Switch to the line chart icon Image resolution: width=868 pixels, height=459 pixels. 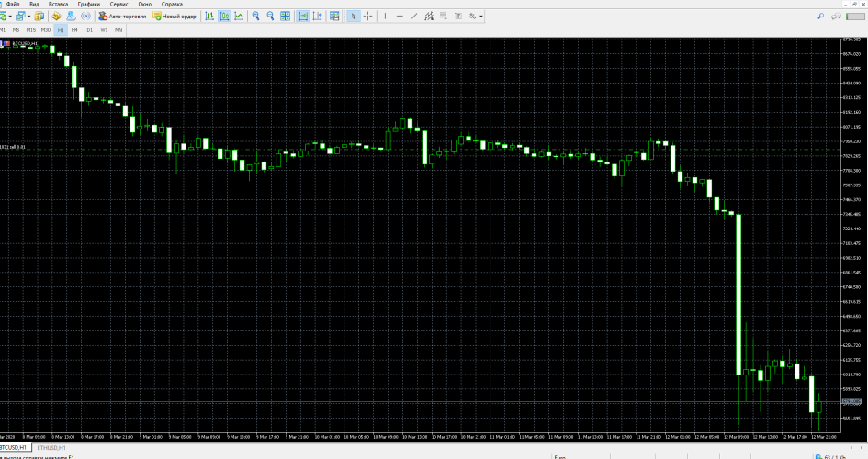point(239,16)
